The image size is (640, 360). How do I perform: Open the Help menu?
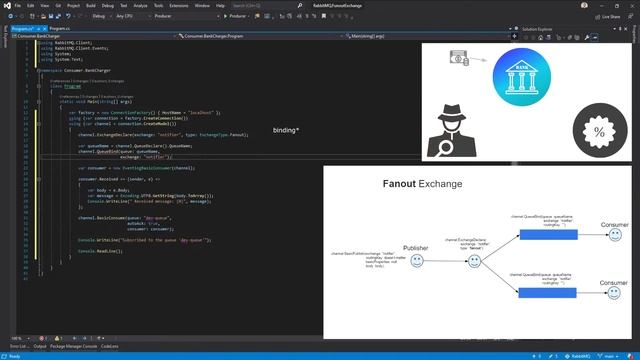(220, 6)
